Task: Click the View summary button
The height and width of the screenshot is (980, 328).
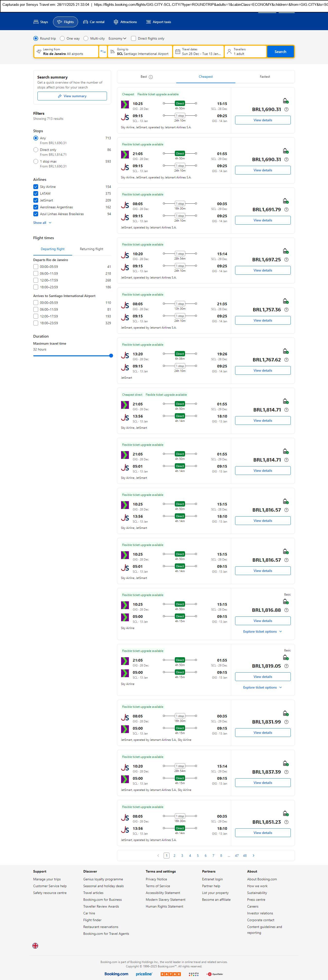Action: pos(72,96)
